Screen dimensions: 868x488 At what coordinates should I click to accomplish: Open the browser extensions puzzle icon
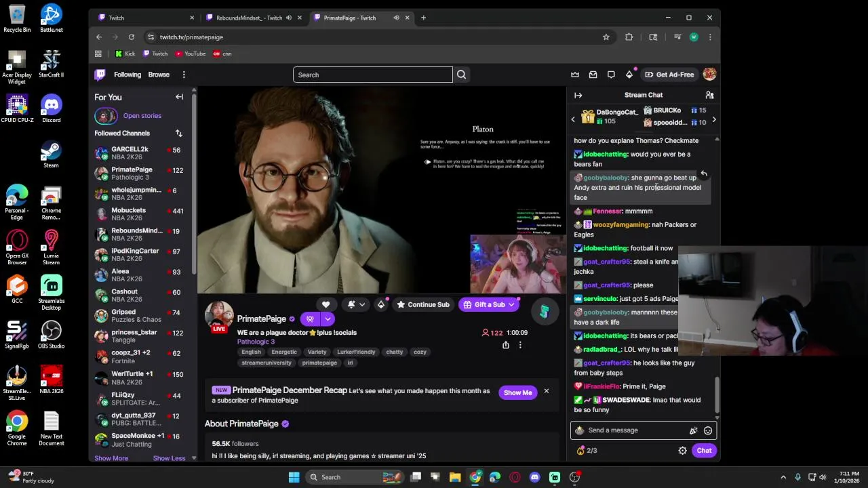[629, 37]
